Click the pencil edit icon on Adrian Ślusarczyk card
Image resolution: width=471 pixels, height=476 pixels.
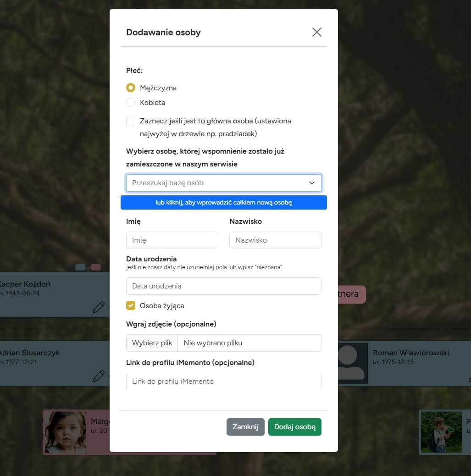(98, 376)
